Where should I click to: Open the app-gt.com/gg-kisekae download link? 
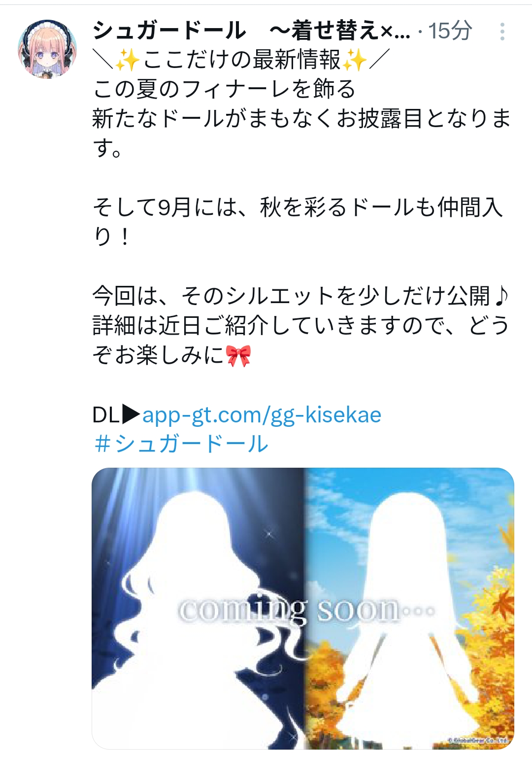point(262,414)
